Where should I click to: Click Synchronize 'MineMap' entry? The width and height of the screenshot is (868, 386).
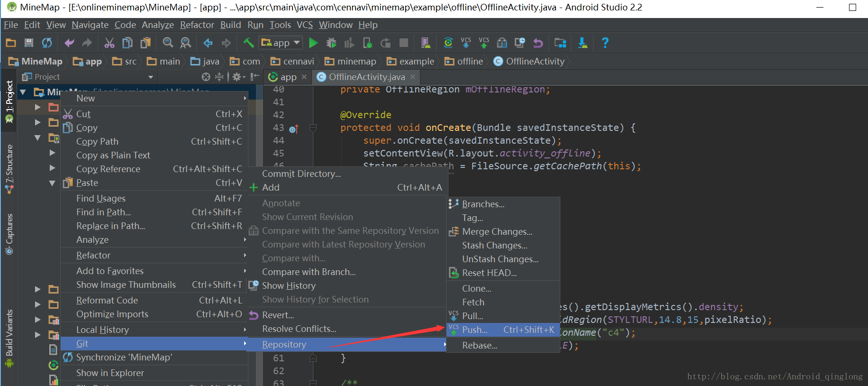click(155, 357)
